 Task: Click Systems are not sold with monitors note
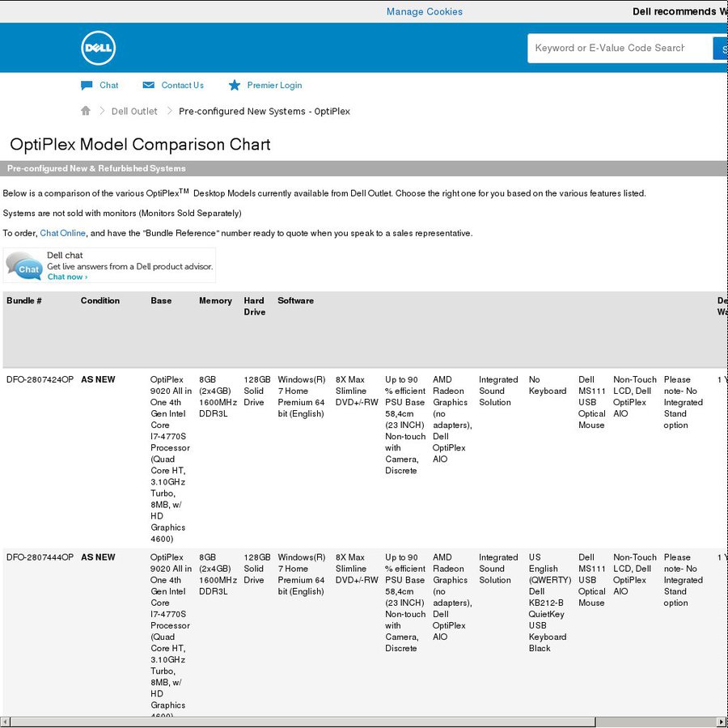pyautogui.click(x=122, y=213)
